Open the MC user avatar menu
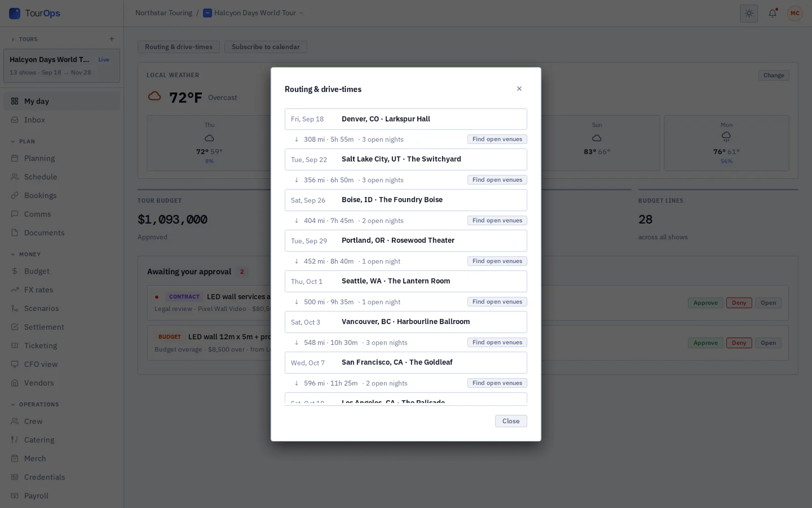The height and width of the screenshot is (508, 812). [x=795, y=14]
